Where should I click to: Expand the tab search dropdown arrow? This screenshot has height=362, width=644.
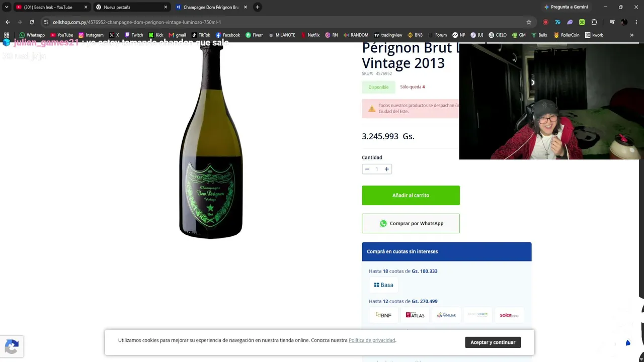(7, 7)
